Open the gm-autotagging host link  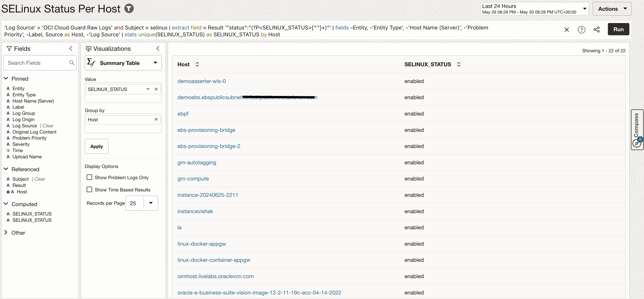tap(197, 162)
